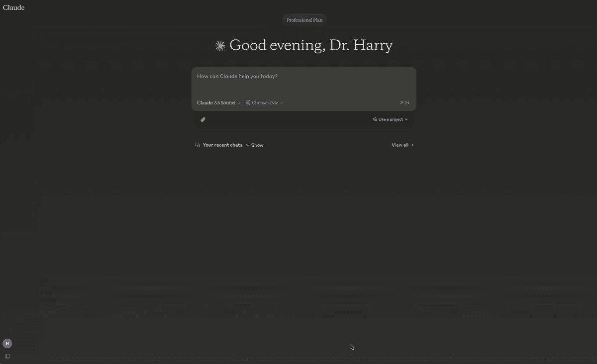
Task: Click the Professional Plan badge
Action: coord(304,20)
